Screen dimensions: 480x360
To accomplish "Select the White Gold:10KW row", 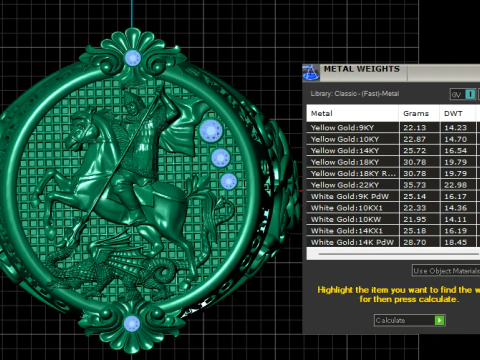I will 393,219.
